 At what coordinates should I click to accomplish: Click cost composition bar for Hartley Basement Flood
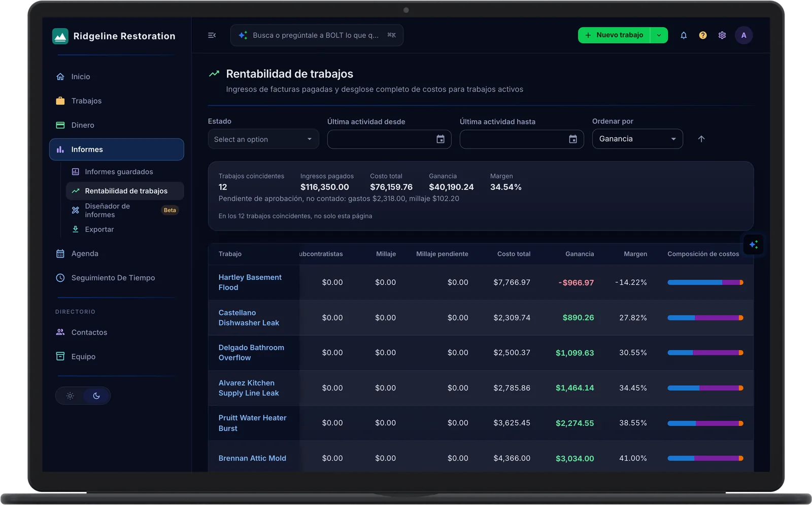pyautogui.click(x=705, y=282)
